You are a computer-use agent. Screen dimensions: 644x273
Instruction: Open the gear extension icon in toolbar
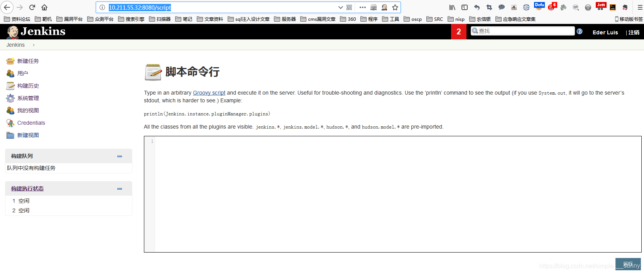(588, 7)
